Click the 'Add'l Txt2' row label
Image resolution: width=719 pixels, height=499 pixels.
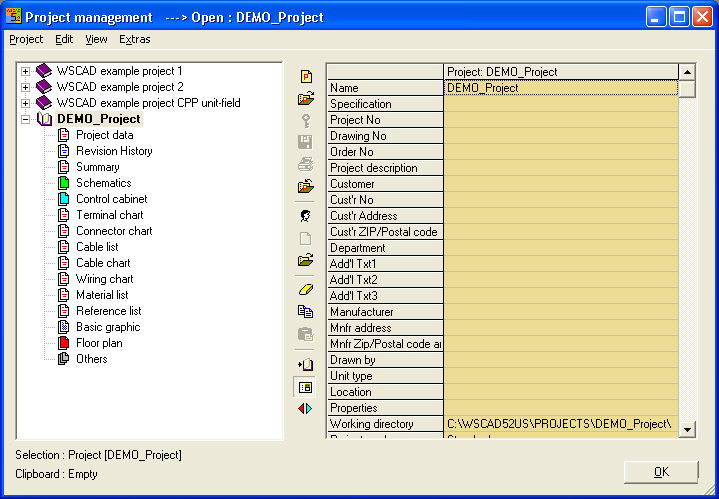(x=385, y=280)
